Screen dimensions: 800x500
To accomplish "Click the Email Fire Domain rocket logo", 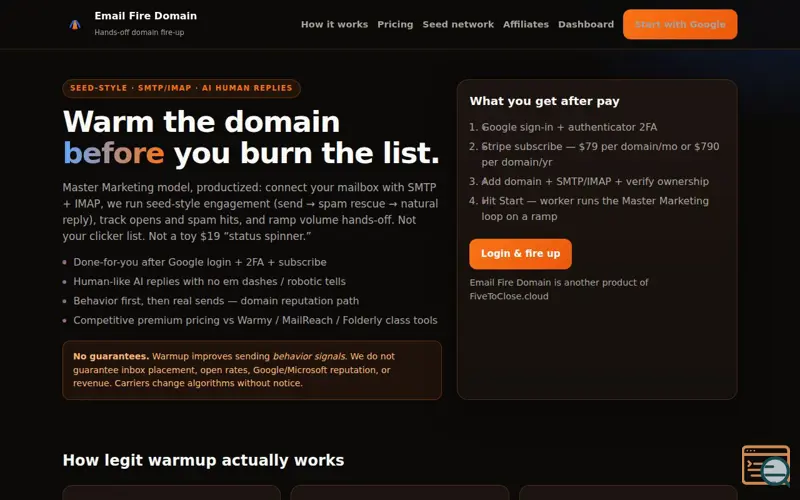I will coord(75,24).
